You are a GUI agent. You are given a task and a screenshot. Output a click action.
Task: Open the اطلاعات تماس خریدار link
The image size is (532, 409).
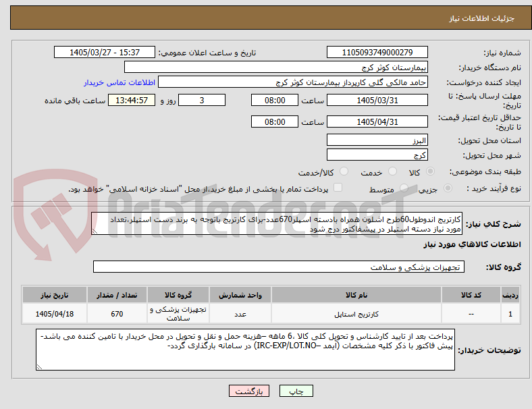coord(119,83)
